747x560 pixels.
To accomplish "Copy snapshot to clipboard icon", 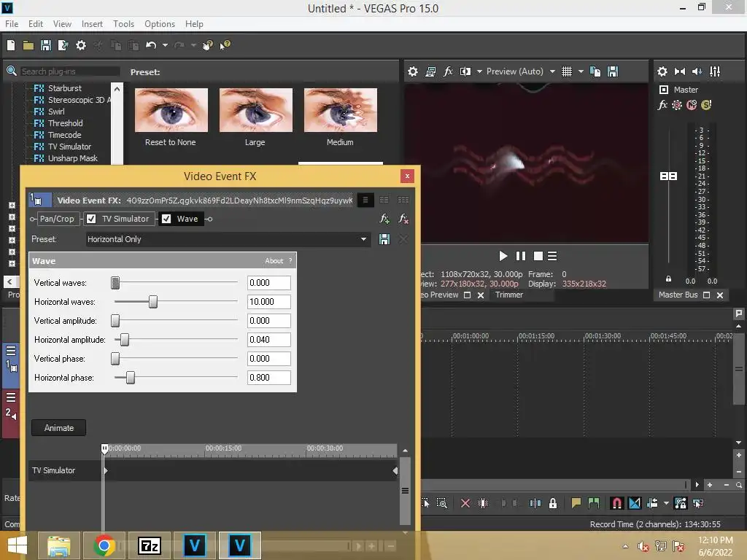I will click(595, 71).
